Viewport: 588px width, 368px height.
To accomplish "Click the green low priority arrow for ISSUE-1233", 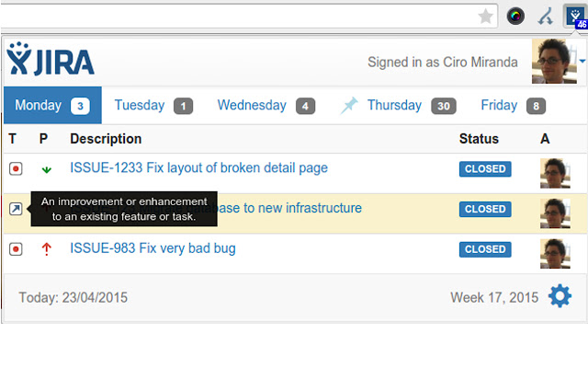I will point(46,169).
